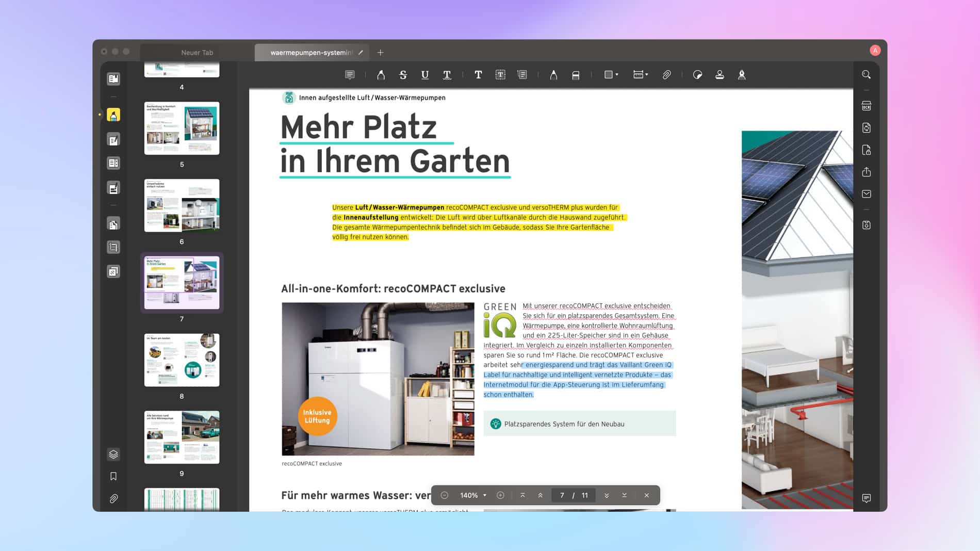Open the bookmarks panel in left sidebar
This screenshot has width=980, height=551.
click(113, 476)
